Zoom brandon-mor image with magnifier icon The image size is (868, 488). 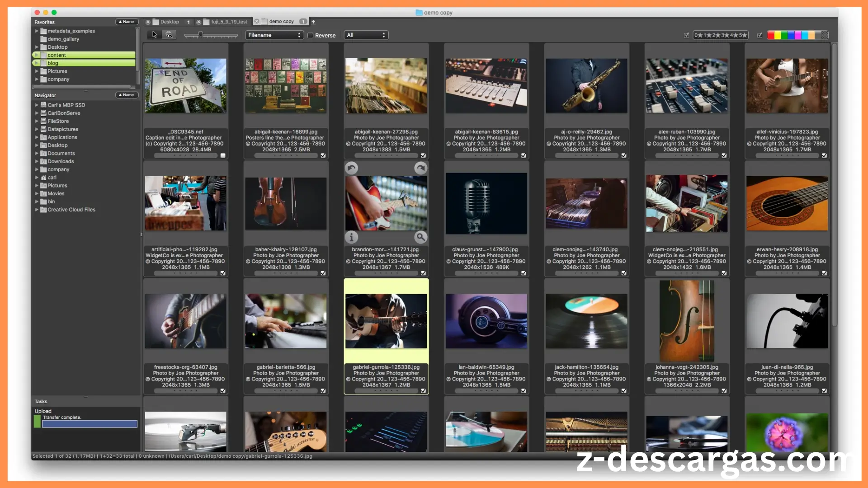420,237
